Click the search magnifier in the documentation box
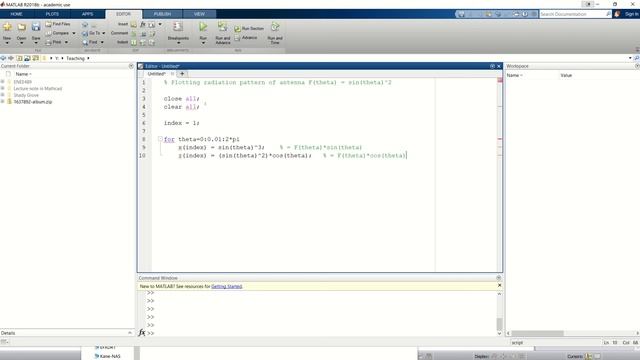 tap(609, 14)
